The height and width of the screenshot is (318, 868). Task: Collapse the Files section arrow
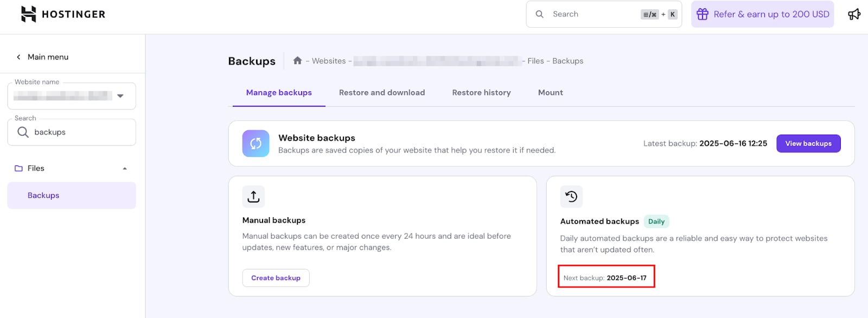pyautogui.click(x=125, y=169)
